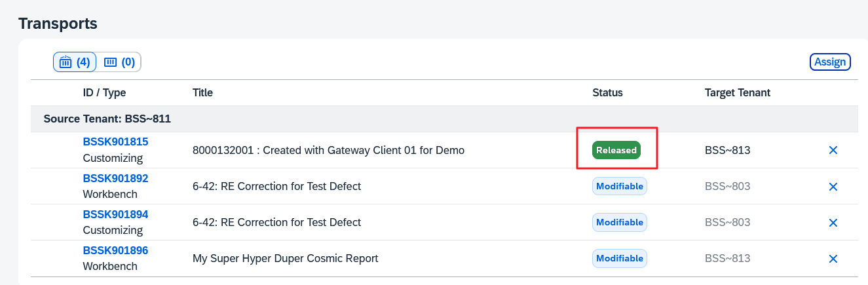Open transport link BSSK901896

point(115,250)
